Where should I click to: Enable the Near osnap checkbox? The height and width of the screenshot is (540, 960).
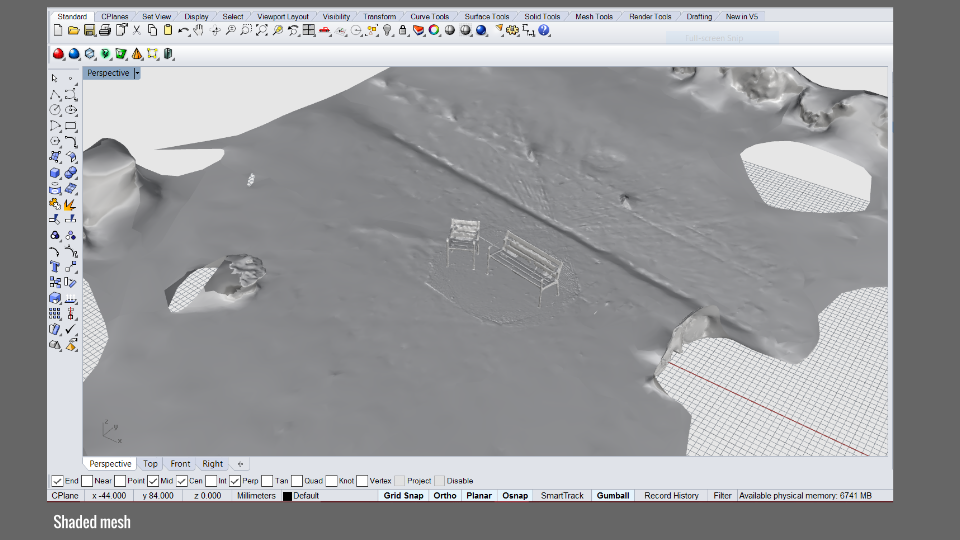87,481
